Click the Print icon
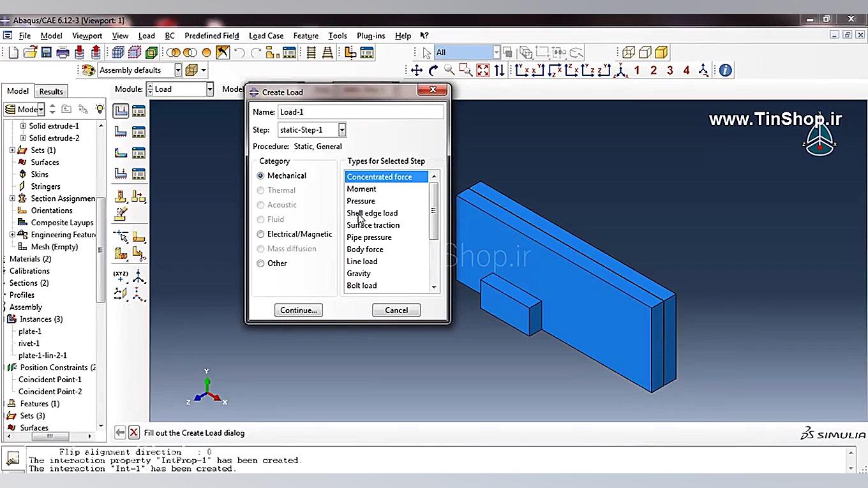 pos(63,52)
